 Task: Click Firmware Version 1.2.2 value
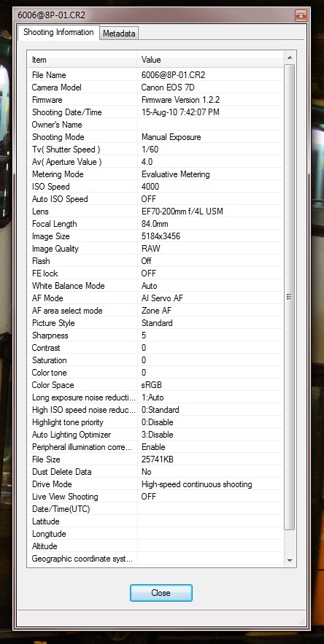(x=182, y=100)
